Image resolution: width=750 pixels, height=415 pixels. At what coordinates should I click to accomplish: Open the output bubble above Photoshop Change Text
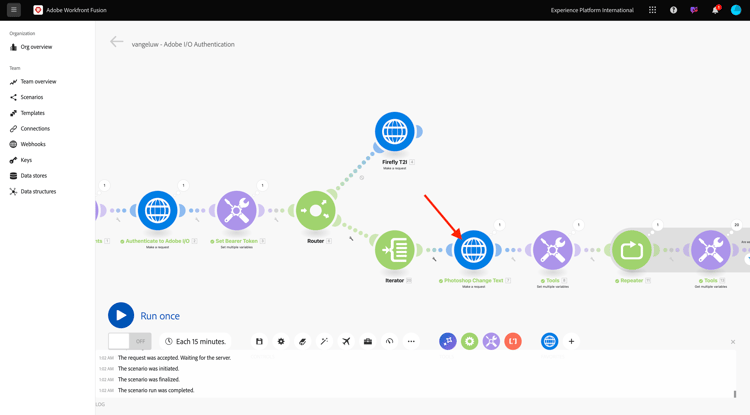[x=499, y=225]
